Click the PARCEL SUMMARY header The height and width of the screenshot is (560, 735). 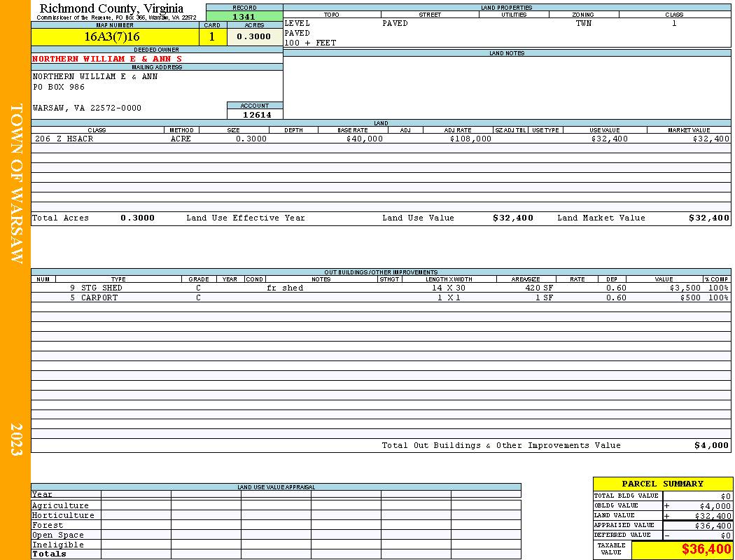coord(662,484)
